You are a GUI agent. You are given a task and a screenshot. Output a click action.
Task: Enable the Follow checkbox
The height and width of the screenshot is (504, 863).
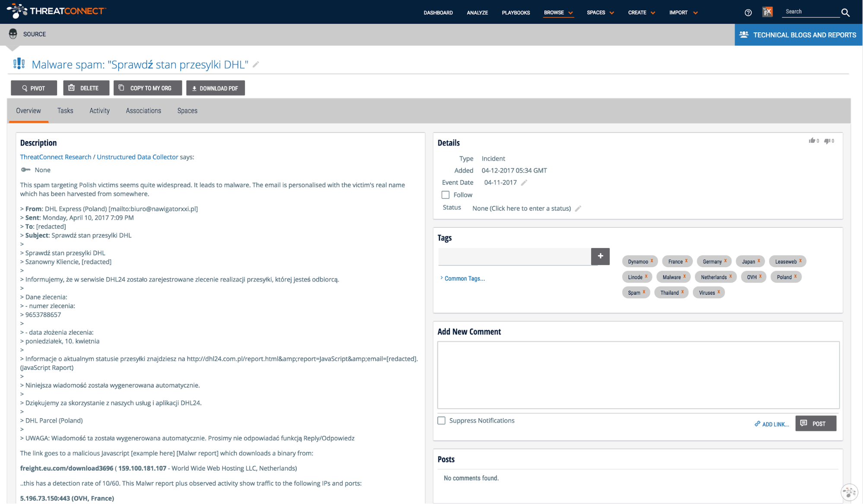tap(446, 195)
